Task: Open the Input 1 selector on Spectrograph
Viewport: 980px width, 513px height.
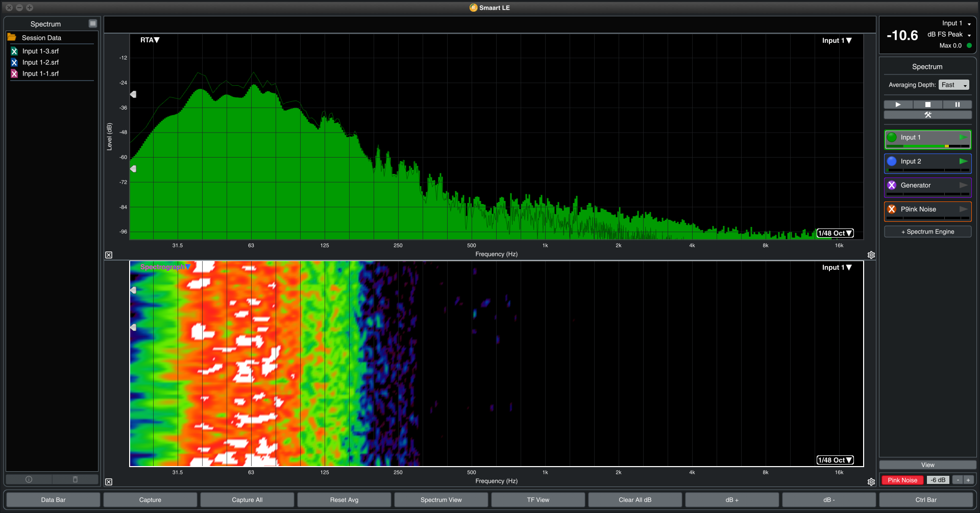Action: tap(837, 267)
